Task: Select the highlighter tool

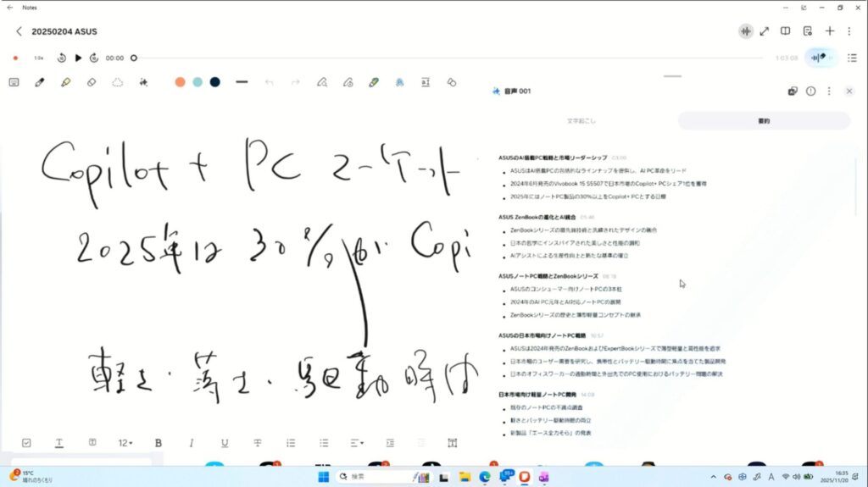Action: coord(65,82)
